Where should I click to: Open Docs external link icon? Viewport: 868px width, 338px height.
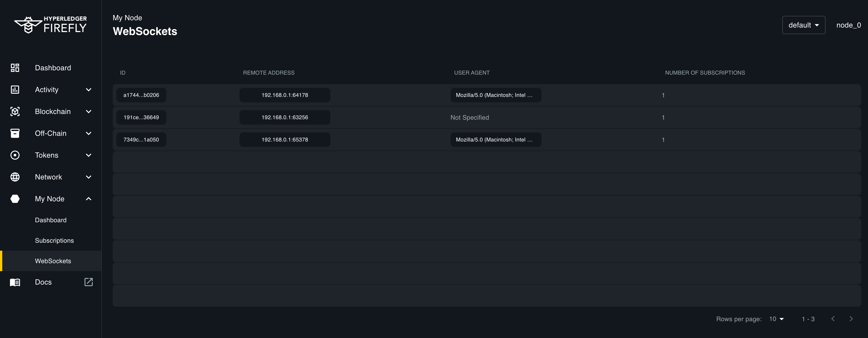[x=88, y=282]
